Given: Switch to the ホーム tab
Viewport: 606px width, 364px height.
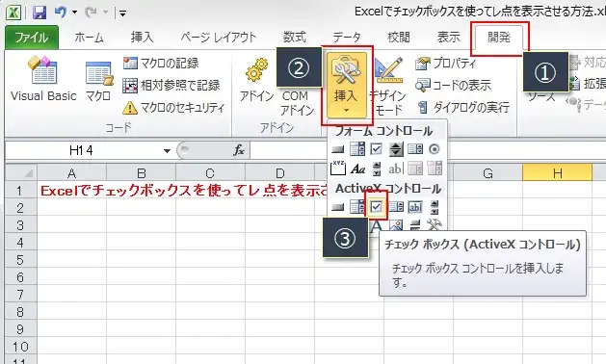Looking at the screenshot, I should [x=89, y=38].
